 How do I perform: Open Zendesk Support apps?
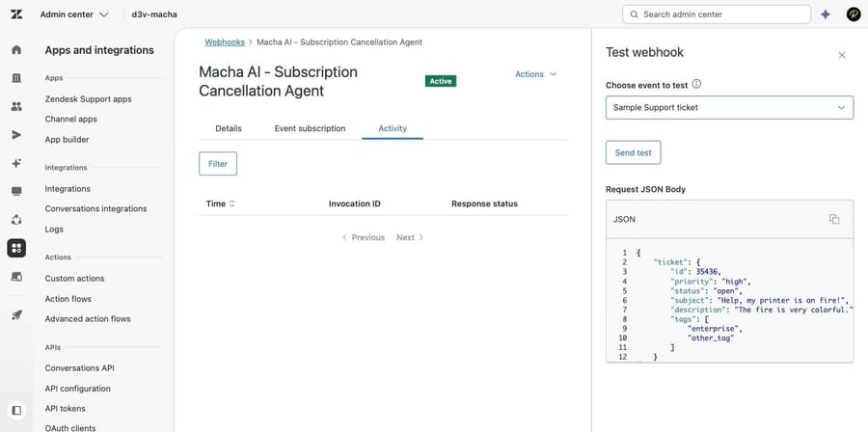pyautogui.click(x=88, y=99)
